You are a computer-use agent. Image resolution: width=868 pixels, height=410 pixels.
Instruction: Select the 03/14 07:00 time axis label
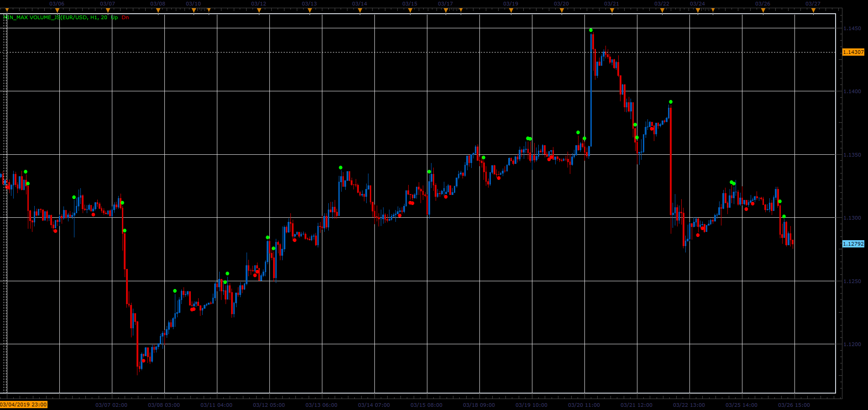point(374,405)
